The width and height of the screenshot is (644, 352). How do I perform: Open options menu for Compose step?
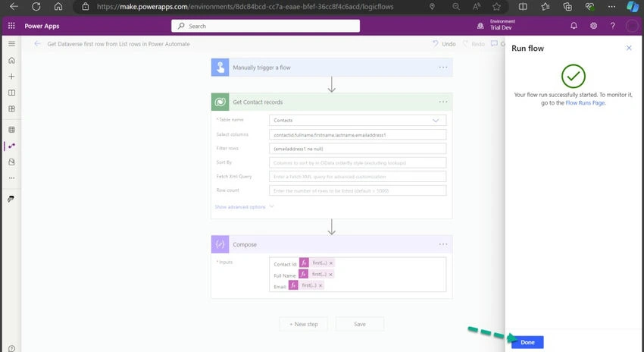pyautogui.click(x=442, y=244)
